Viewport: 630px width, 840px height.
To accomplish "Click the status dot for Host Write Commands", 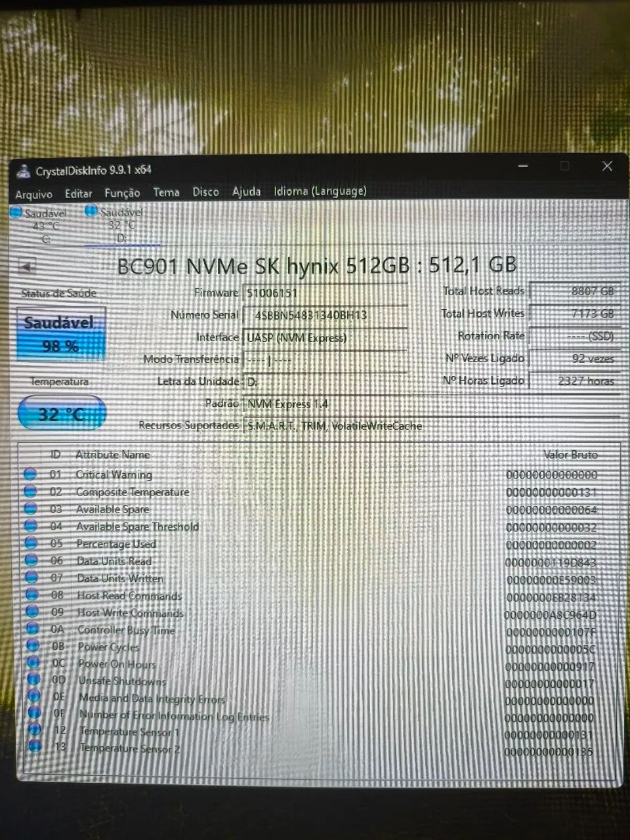I will click(32, 612).
